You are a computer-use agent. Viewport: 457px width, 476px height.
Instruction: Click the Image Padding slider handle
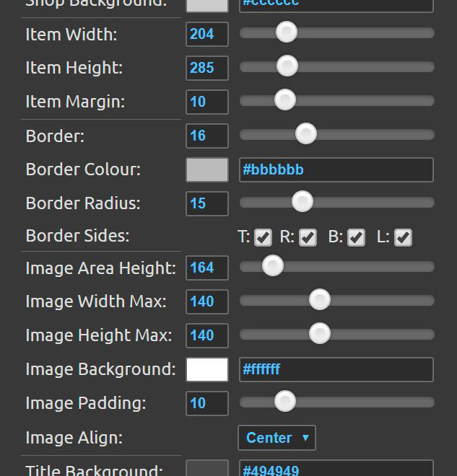point(285,402)
